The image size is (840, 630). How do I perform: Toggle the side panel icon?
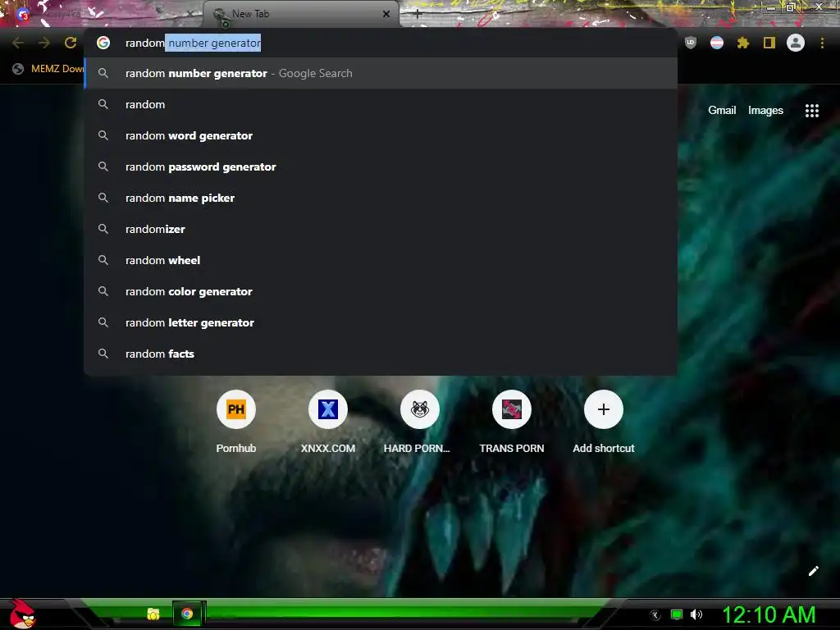769,43
